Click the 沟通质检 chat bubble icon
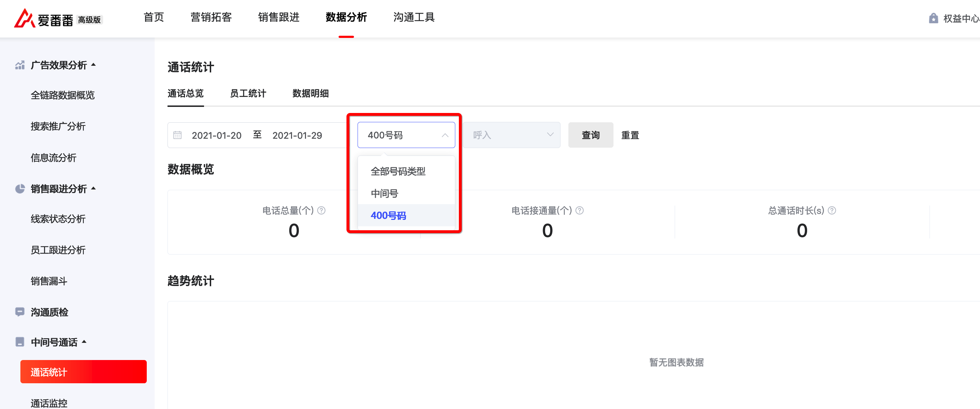 pyautogui.click(x=20, y=312)
